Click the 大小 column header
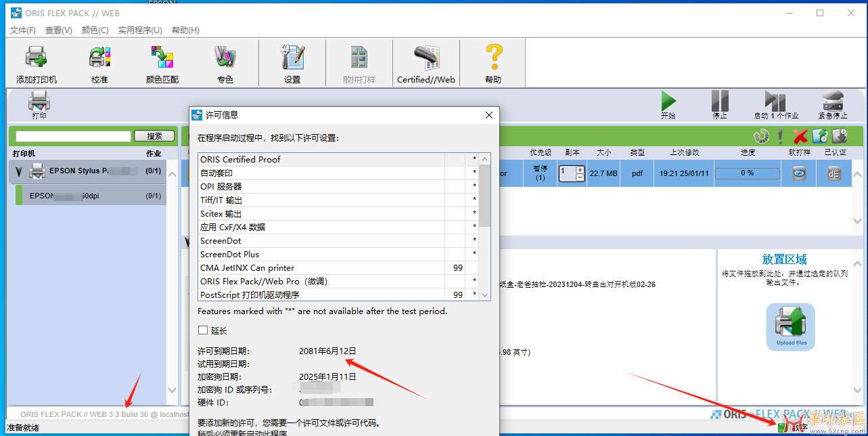This screenshot has width=868, height=436. (x=604, y=152)
